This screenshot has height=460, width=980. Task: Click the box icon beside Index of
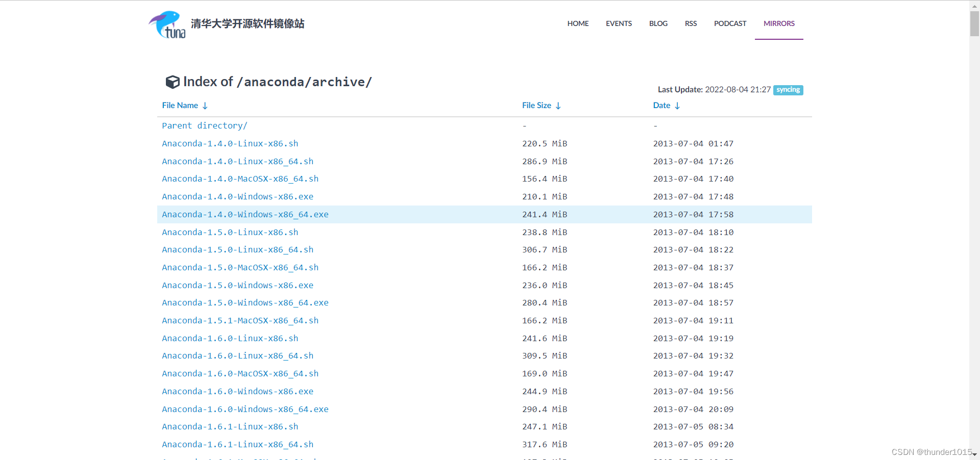pos(173,82)
